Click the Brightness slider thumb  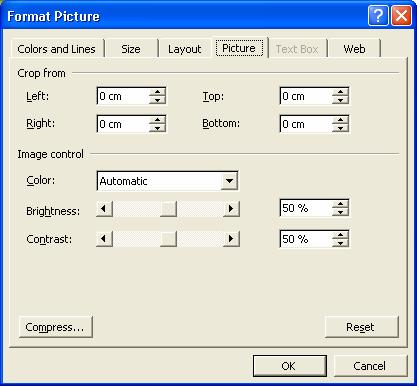[x=168, y=209]
